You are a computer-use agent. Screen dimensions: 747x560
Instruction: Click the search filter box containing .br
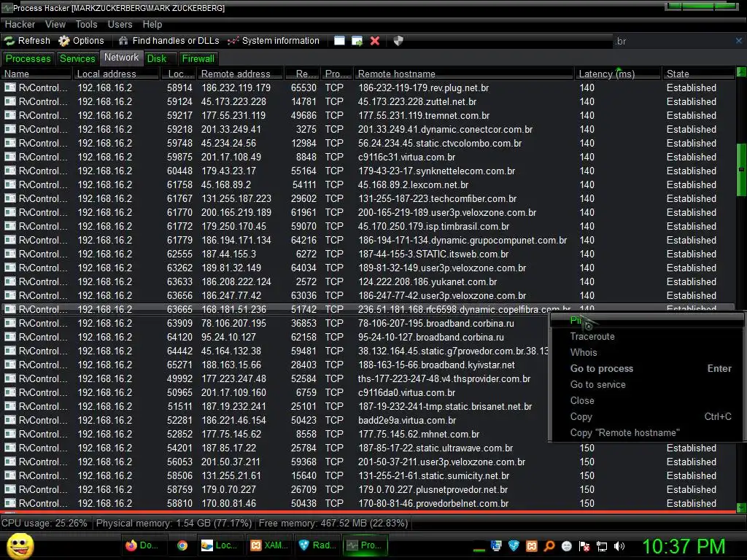pyautogui.click(x=673, y=41)
